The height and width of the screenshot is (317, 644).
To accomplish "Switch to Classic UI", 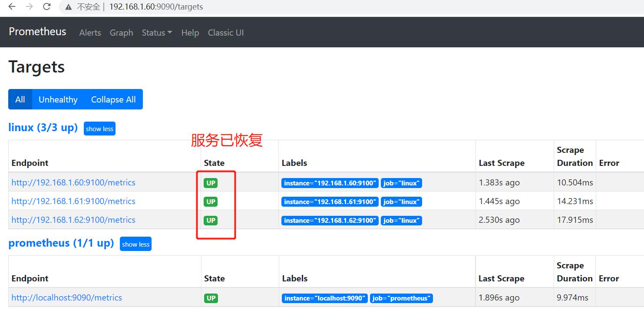I will [x=226, y=33].
